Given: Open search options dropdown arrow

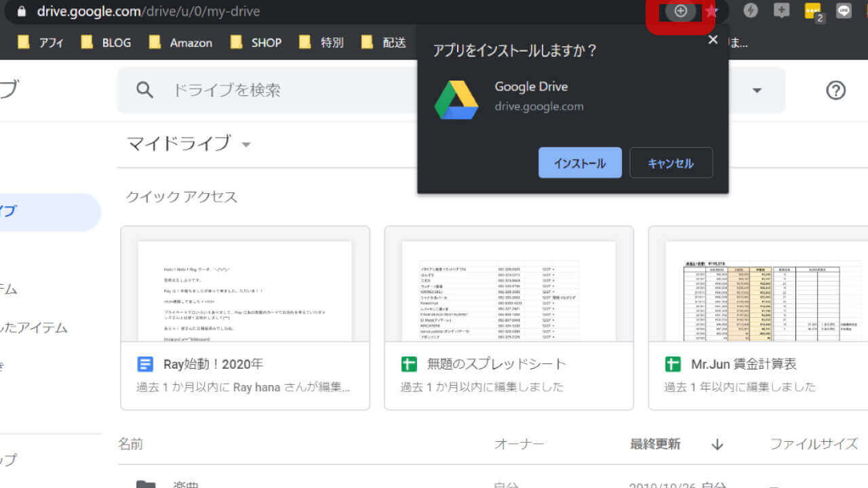Looking at the screenshot, I should point(757,90).
